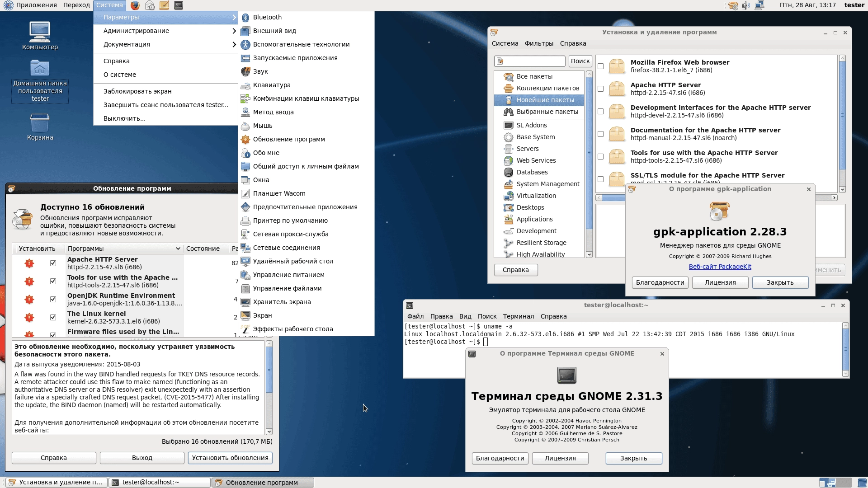
Task: Toggle Mozilla Firefox package checkbox
Action: [x=600, y=66]
